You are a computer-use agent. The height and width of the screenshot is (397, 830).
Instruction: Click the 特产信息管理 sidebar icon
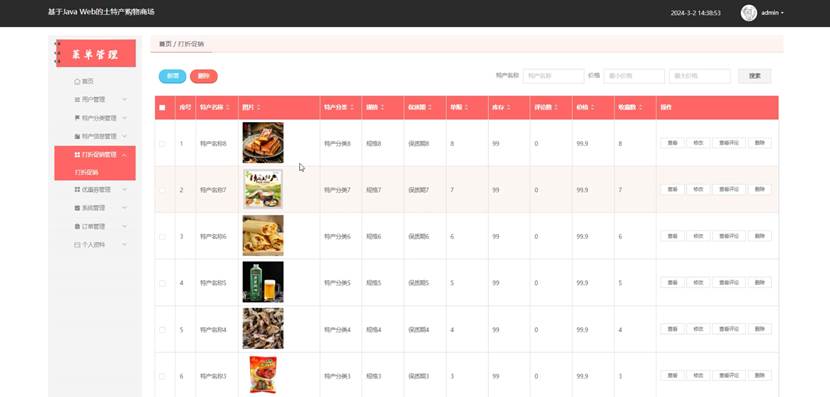pos(77,137)
